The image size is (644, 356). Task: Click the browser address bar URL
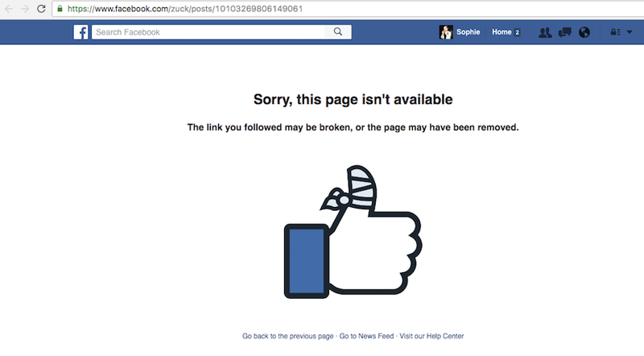coord(185,9)
